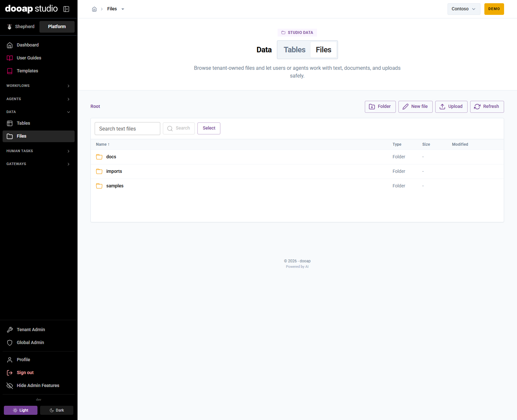Screen dimensions: 517x420
Task: Open the Files breadcrumb dropdown arrow
Action: coord(123,9)
